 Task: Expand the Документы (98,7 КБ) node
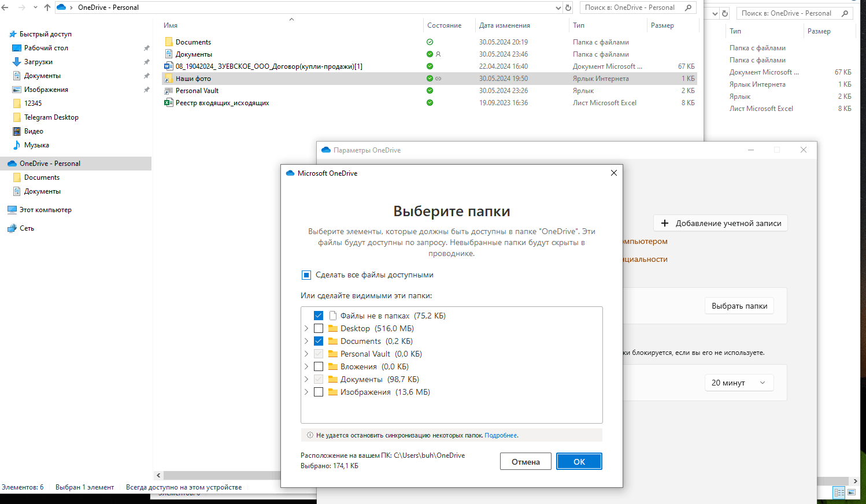pyautogui.click(x=306, y=379)
